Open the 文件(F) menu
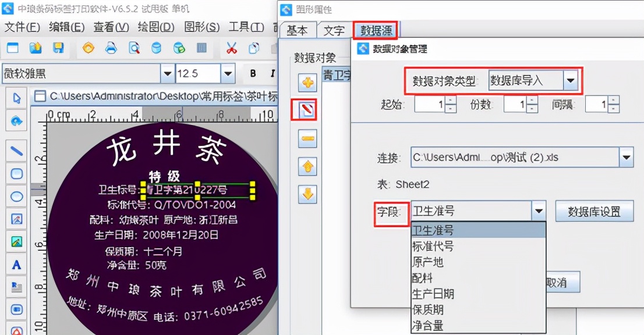Image resolution: width=644 pixels, height=335 pixels. coord(22,27)
